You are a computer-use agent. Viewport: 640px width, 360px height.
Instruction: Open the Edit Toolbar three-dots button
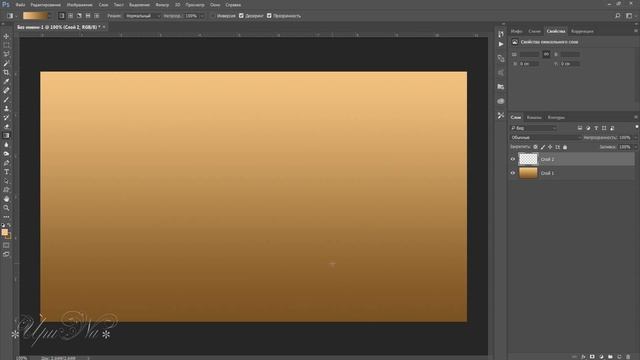(x=6, y=217)
